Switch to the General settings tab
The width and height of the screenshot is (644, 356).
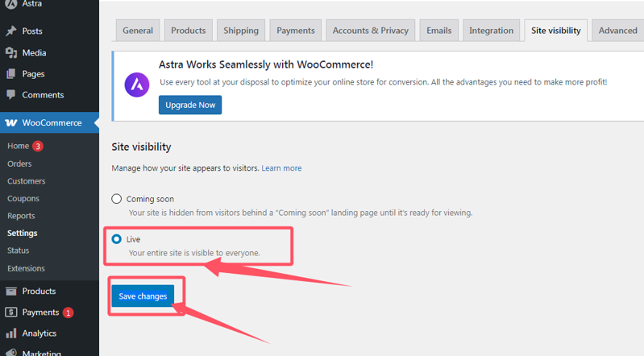138,31
